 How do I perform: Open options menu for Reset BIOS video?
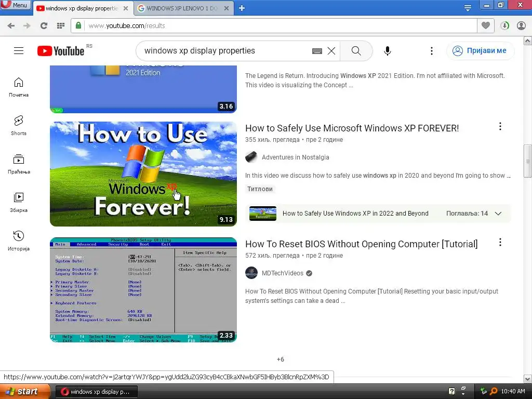tap(500, 242)
